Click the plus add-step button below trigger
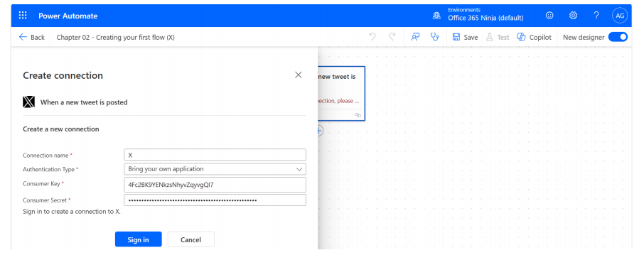Screen dimensions: 644x265 click(x=321, y=131)
